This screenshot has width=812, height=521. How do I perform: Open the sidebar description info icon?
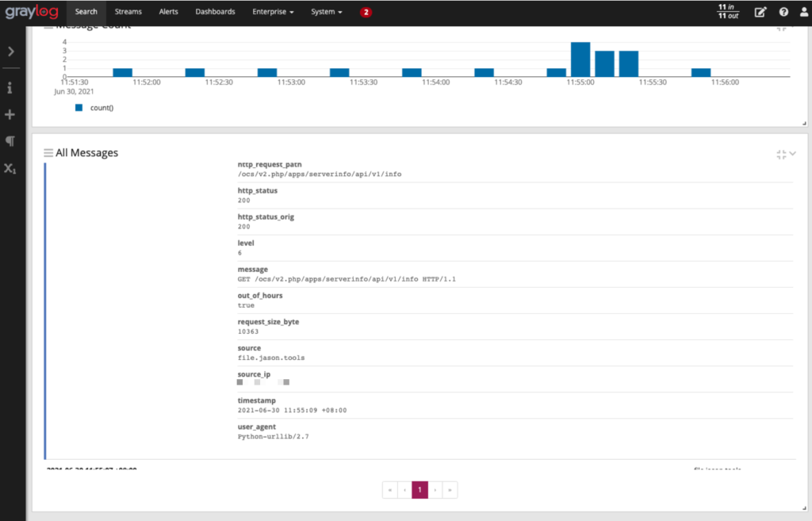coord(10,87)
